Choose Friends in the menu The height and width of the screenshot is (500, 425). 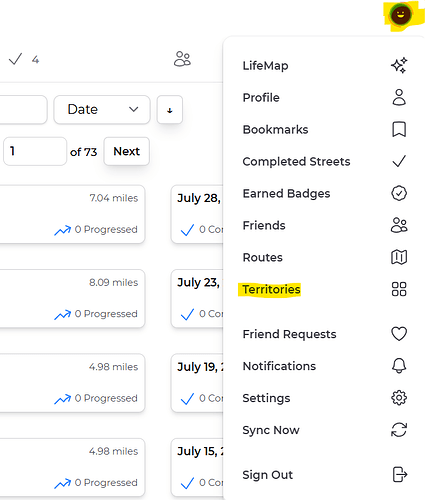click(x=264, y=226)
